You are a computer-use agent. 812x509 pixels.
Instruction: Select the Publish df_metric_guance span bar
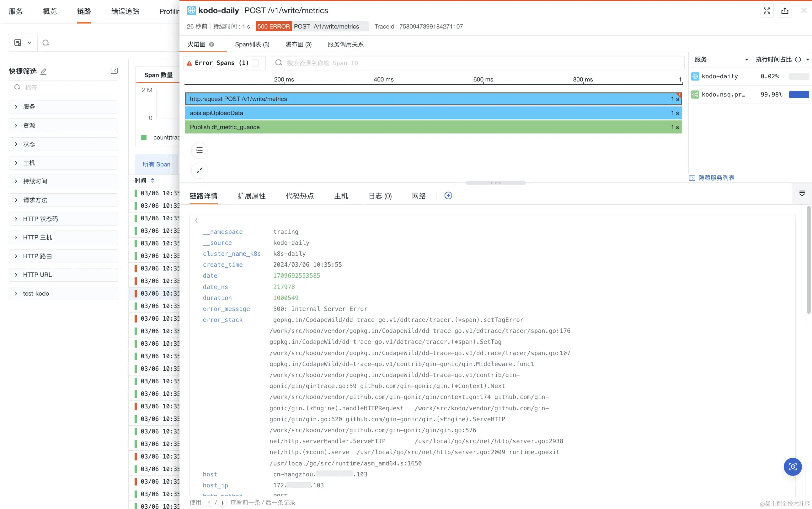tap(433, 127)
